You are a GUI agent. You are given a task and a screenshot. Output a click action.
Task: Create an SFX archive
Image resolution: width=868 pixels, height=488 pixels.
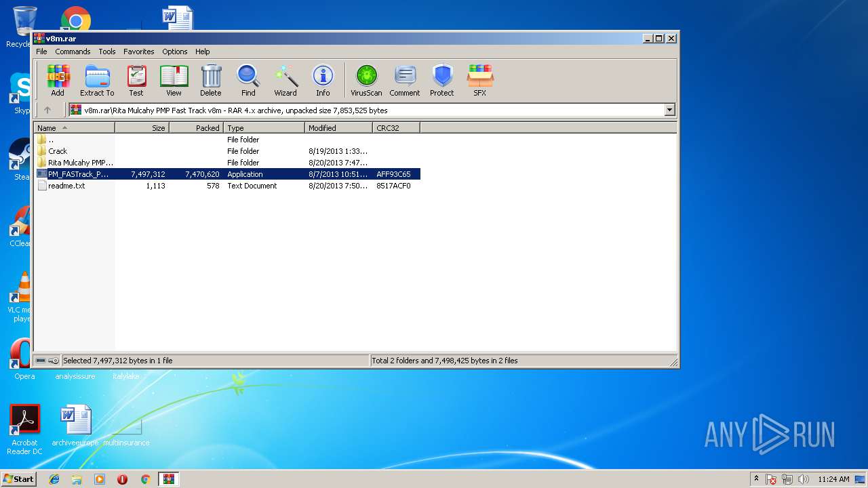point(479,81)
